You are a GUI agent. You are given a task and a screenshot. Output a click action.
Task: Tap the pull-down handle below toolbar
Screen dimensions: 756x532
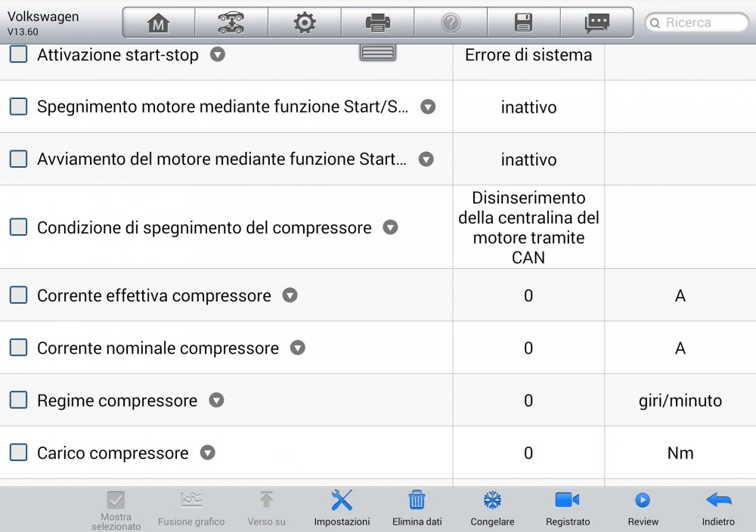tap(377, 52)
